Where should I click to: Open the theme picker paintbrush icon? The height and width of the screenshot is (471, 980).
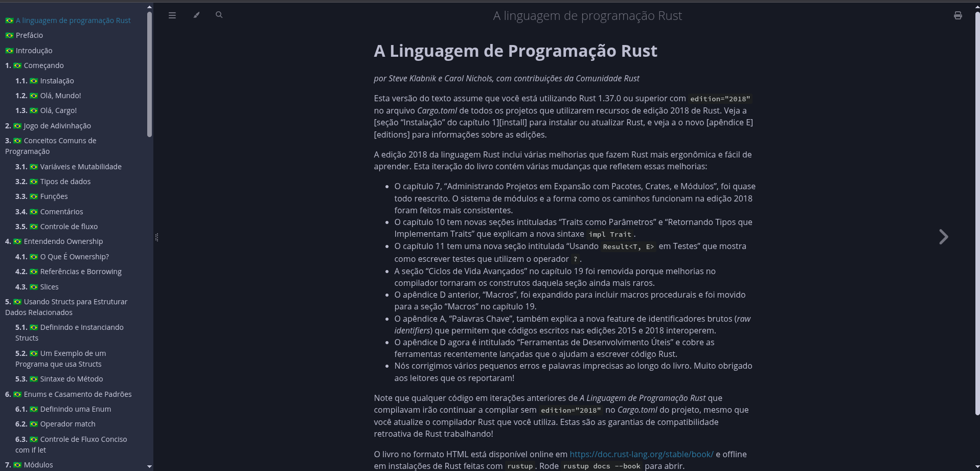click(196, 15)
